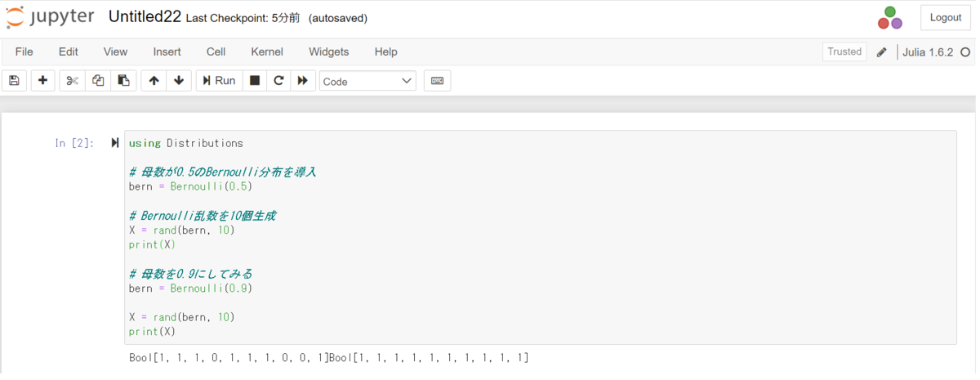The width and height of the screenshot is (980, 380).
Task: Click the Julia logo dots icon
Action: click(x=890, y=18)
